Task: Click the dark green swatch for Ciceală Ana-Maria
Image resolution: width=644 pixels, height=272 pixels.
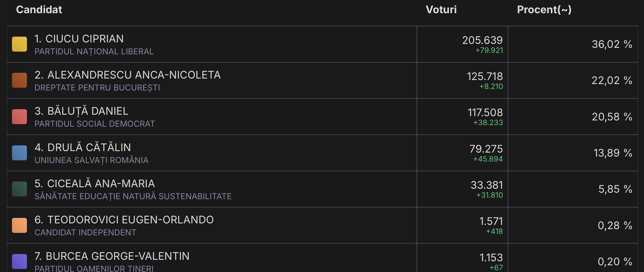Action: [x=19, y=189]
